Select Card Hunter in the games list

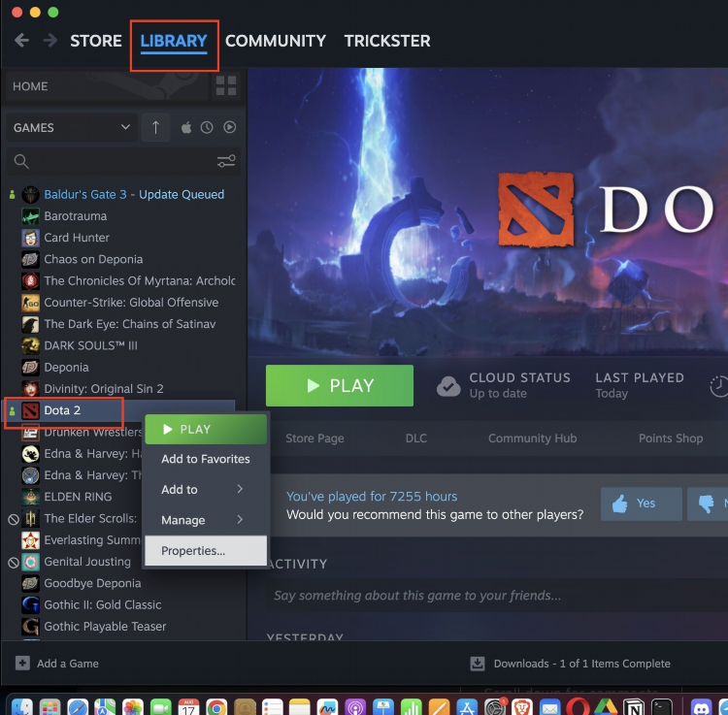tap(77, 238)
